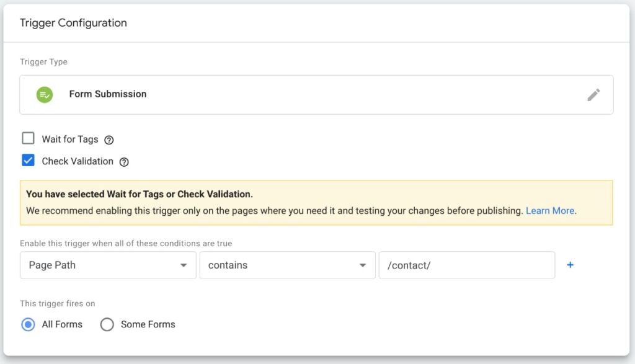Open the Page Path variable dropdown

[108, 265]
